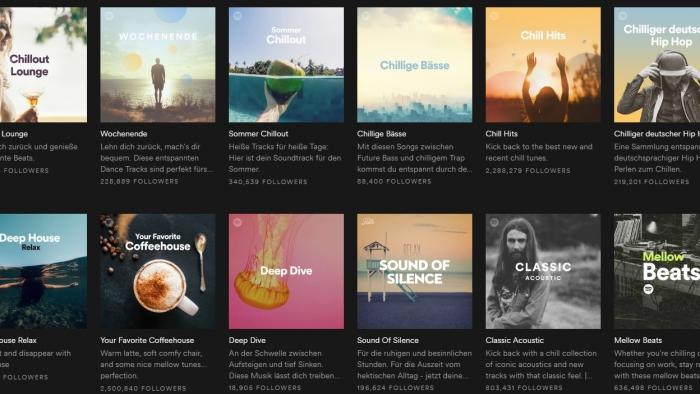Open the Chill Hits playlist cover

pos(543,65)
